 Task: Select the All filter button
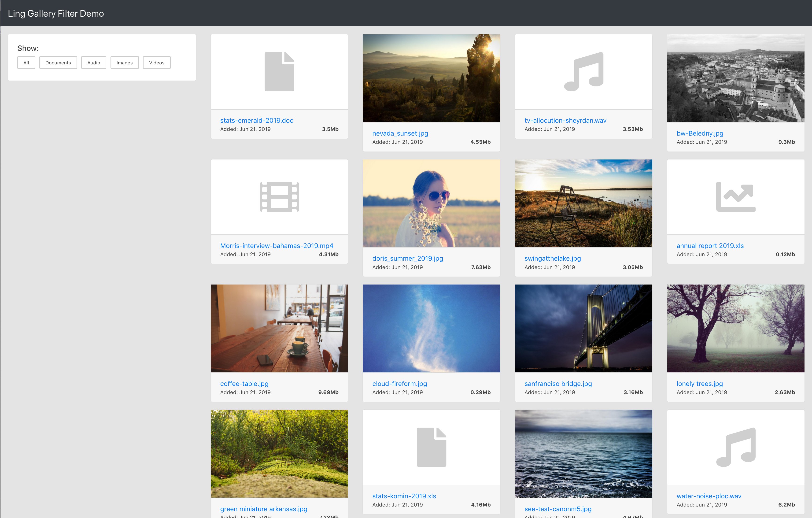click(26, 62)
